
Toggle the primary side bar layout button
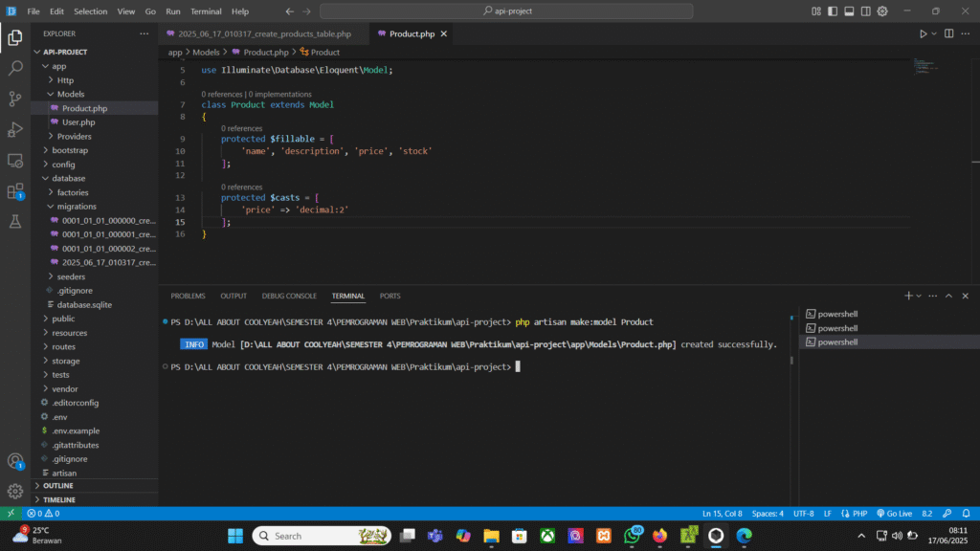pyautogui.click(x=833, y=11)
